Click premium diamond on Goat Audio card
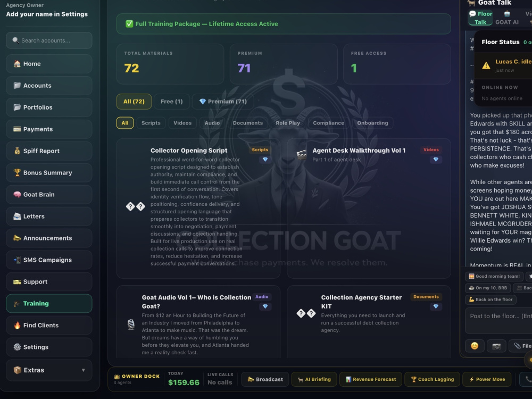The height and width of the screenshot is (399, 532). tap(265, 306)
